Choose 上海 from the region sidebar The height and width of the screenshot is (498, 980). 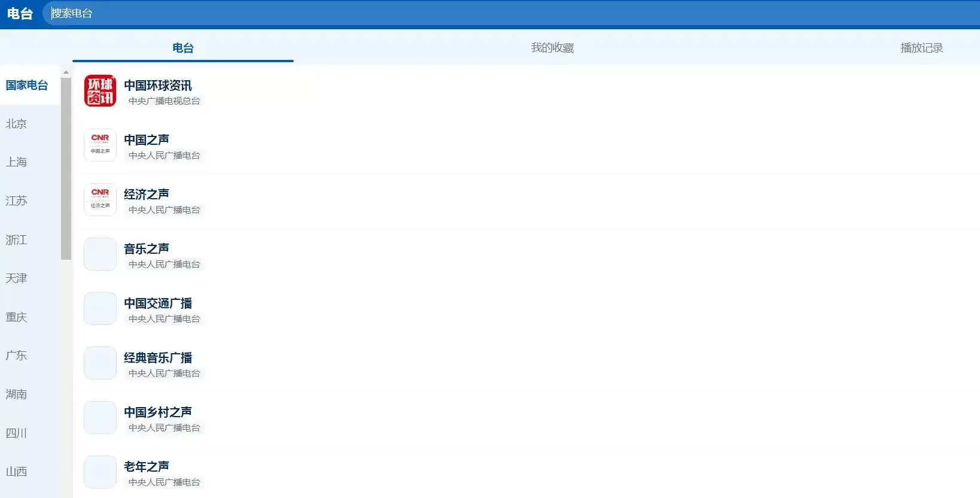(17, 162)
